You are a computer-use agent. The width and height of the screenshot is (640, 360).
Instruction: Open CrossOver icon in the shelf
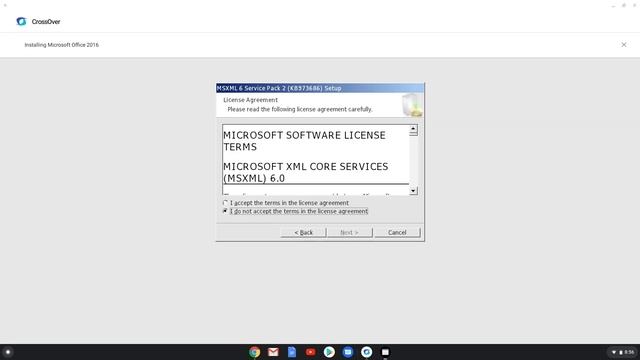pyautogui.click(x=367, y=352)
